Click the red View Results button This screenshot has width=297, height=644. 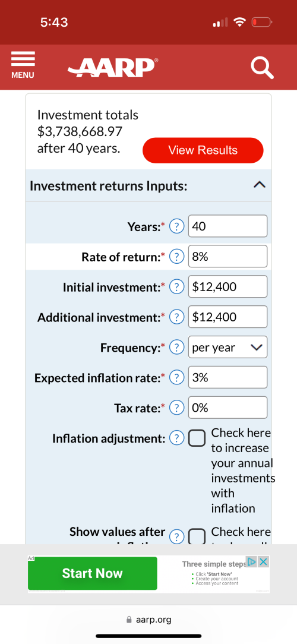pos(203,150)
